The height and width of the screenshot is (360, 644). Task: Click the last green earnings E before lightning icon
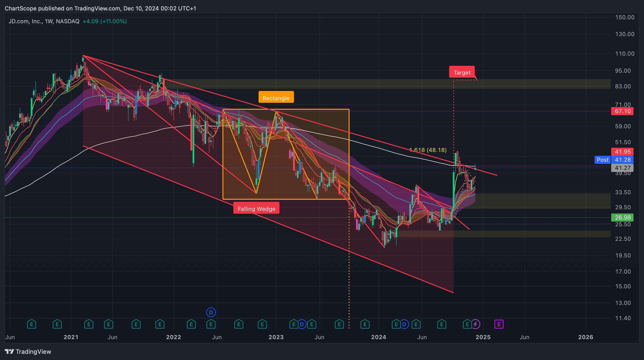[x=467, y=324]
